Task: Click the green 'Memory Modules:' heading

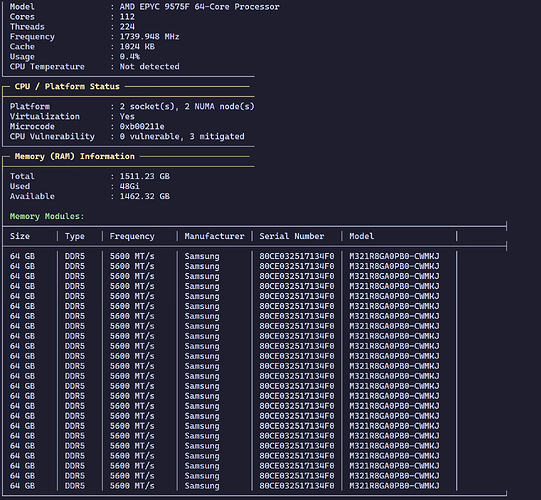Action: pos(47,216)
